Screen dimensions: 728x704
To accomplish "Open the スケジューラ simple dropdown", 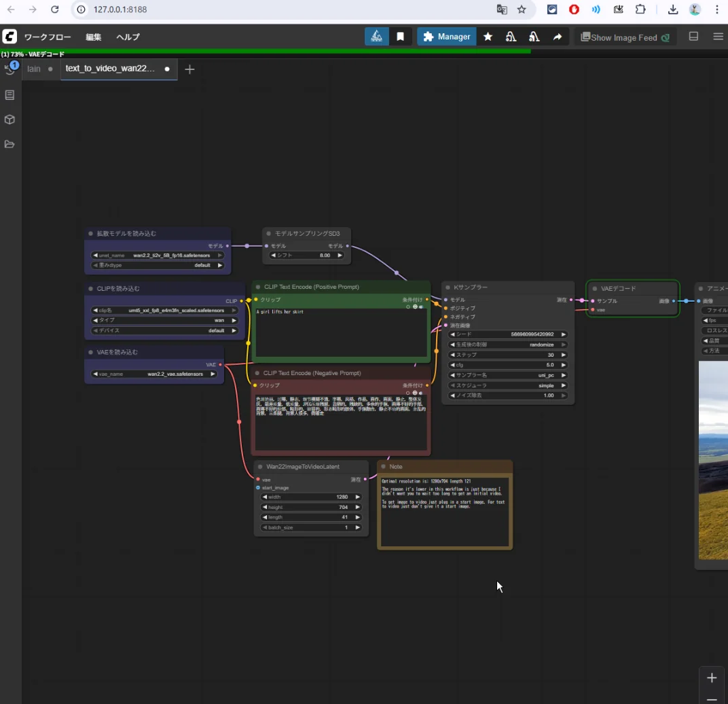I will [x=507, y=385].
